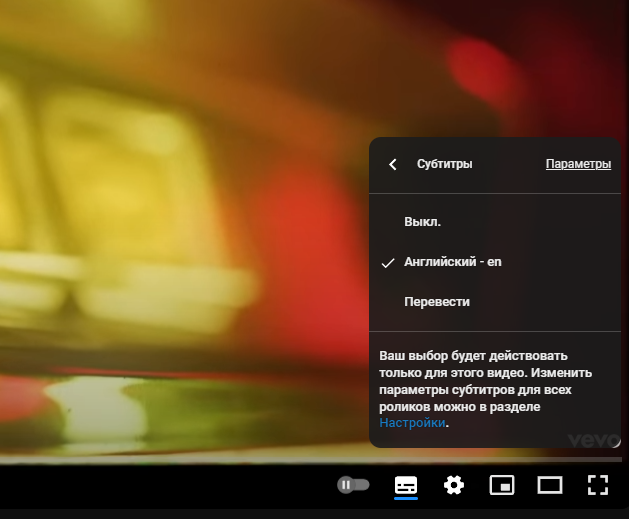Enter full screen mode

click(598, 485)
